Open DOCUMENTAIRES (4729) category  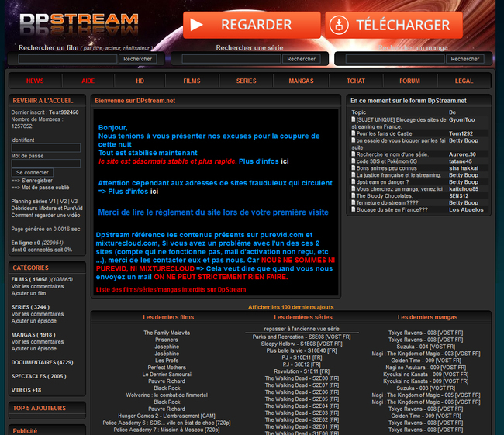[43, 362]
